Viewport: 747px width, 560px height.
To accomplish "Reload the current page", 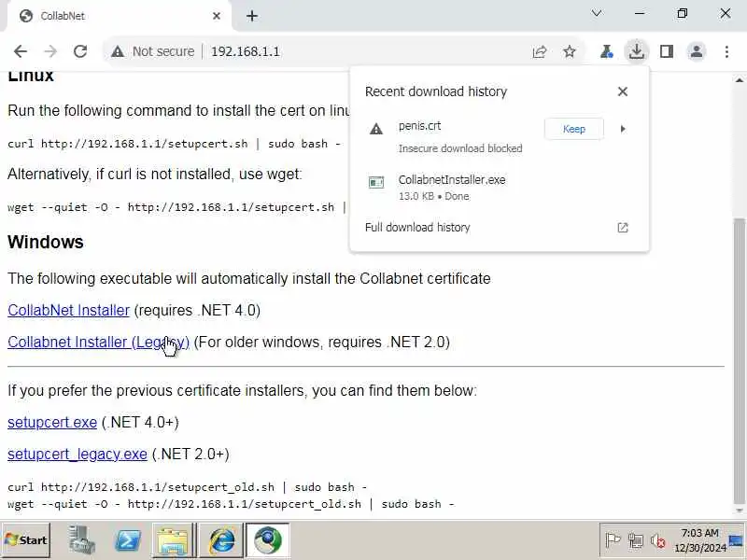I will click(x=80, y=51).
